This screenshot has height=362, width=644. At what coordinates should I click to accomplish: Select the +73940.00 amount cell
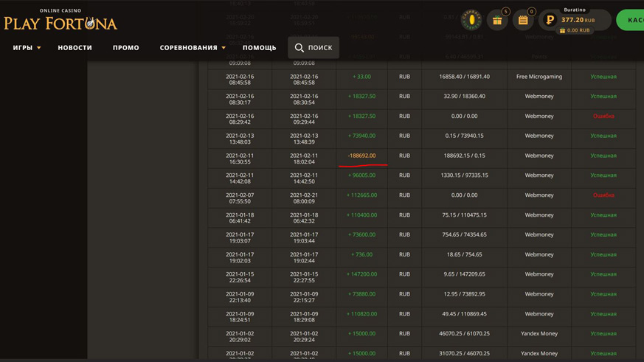(x=361, y=136)
